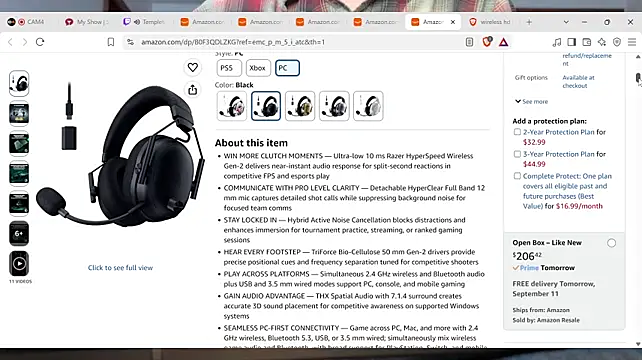The height and width of the screenshot is (360, 642).
Task: Click to see full view link
Action: 120,267
